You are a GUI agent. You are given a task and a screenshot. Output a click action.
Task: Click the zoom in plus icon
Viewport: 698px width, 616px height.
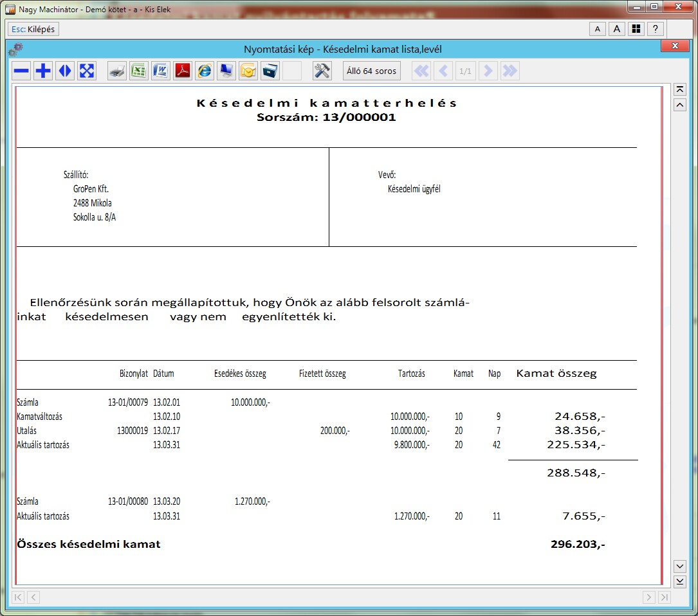click(43, 71)
